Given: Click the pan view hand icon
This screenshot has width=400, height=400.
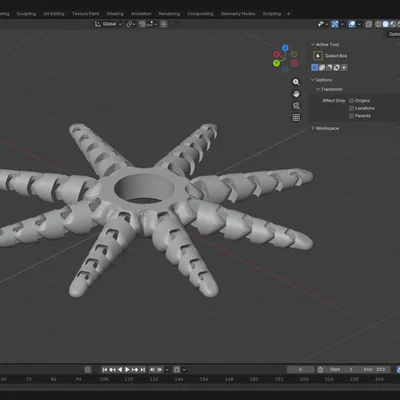Looking at the screenshot, I should pyautogui.click(x=296, y=94).
